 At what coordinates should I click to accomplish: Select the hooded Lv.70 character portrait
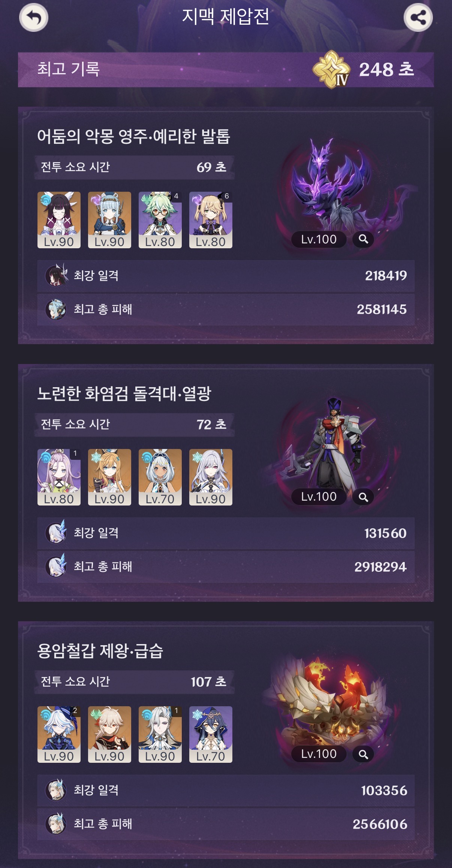click(211, 734)
